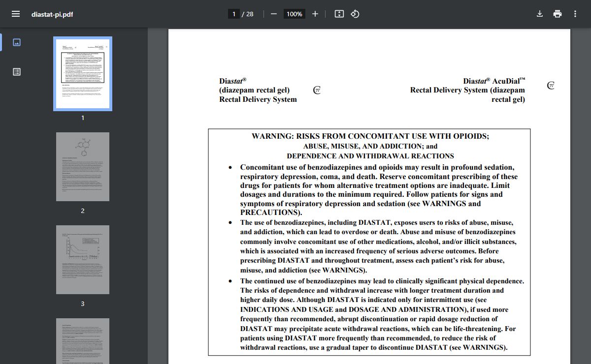Click the left C-IV schedule symbol
This screenshot has height=364, width=591.
tap(317, 90)
